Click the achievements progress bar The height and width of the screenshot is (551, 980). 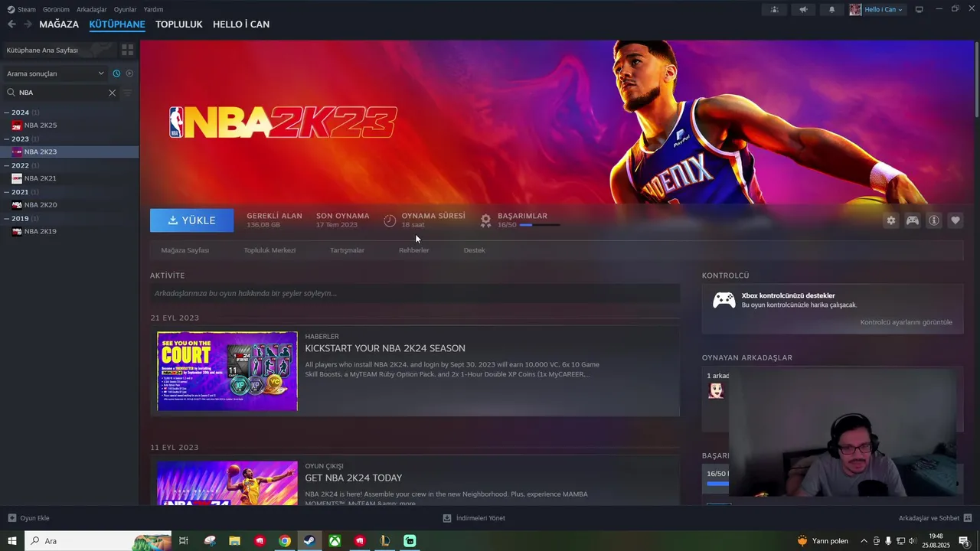pos(539,225)
